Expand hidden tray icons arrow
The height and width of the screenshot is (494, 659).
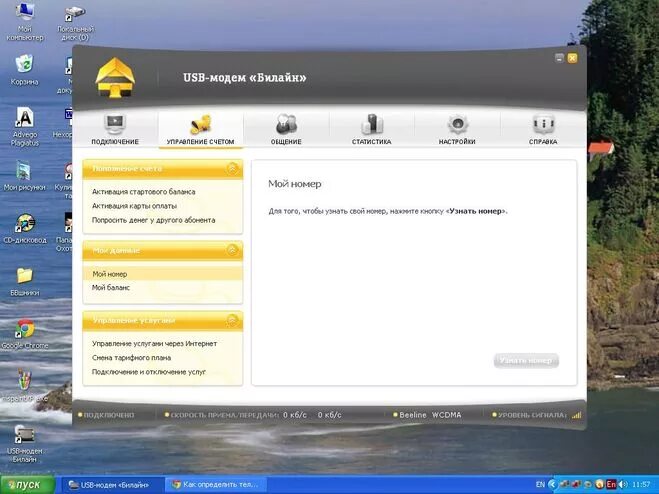click(552, 485)
